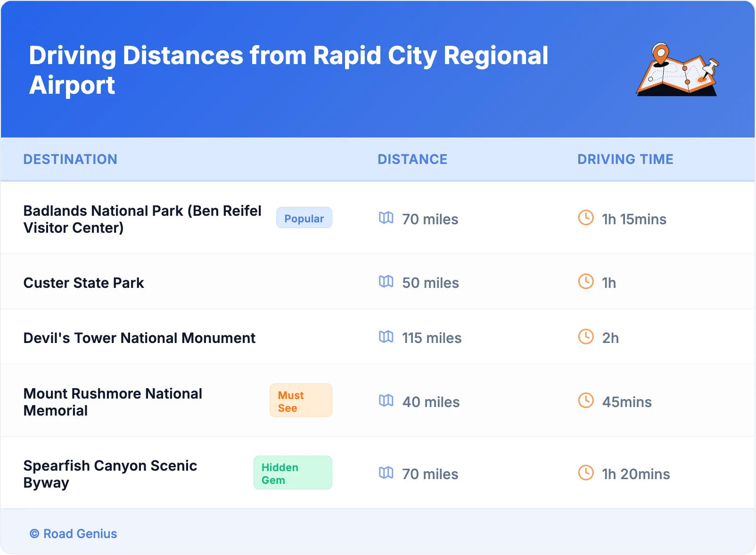This screenshot has height=555, width=756.
Task: Click the Hidden Gem badge
Action: [x=293, y=473]
